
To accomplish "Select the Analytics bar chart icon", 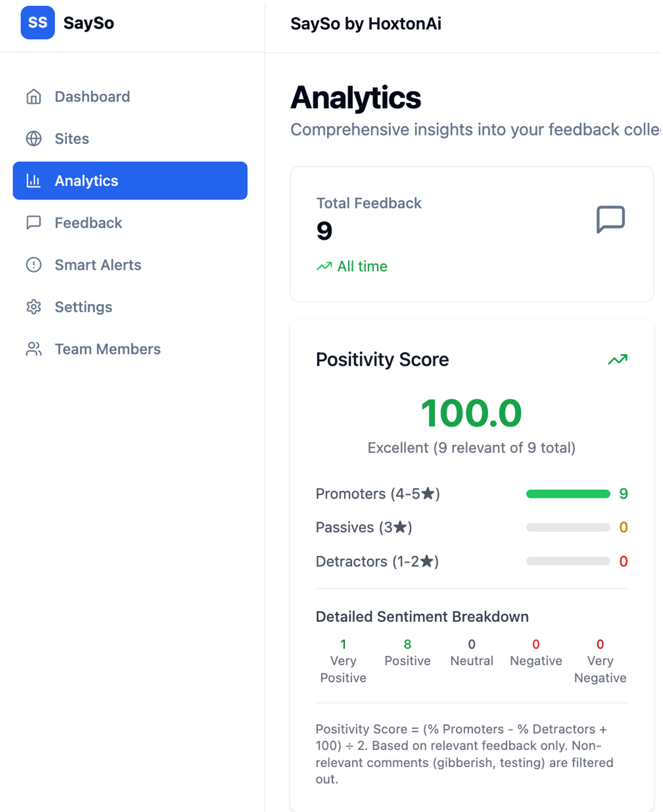I will pos(34,181).
